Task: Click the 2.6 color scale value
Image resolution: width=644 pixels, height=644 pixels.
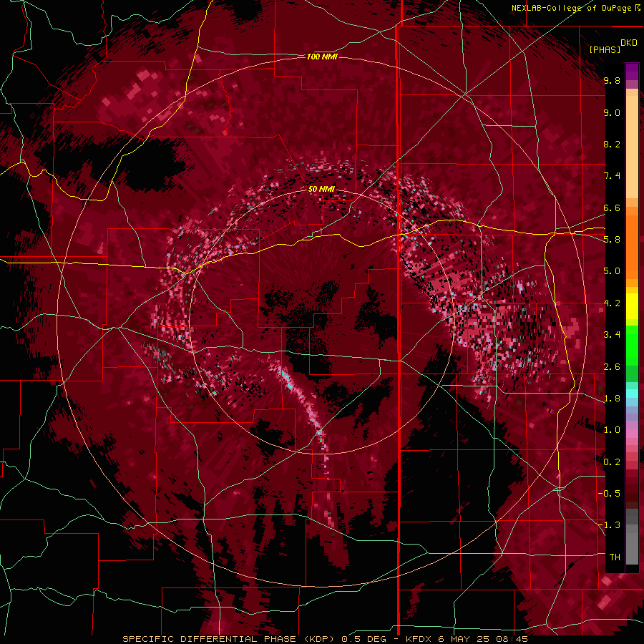Action: 612,367
